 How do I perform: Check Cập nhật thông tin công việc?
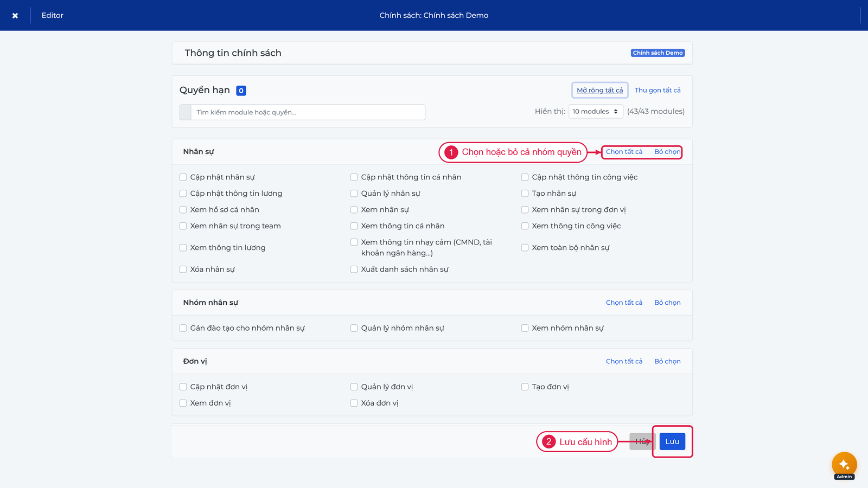click(x=525, y=177)
